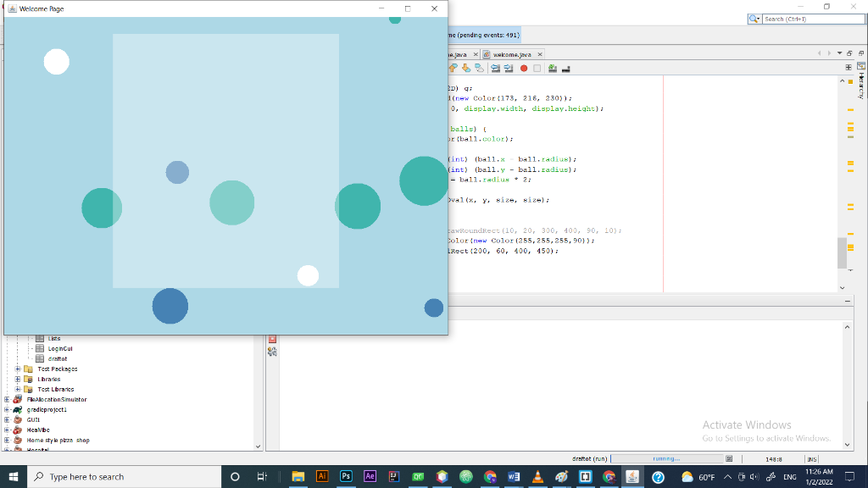Click the running... progress bar
Image resolution: width=868 pixels, height=488 pixels.
(x=670, y=458)
